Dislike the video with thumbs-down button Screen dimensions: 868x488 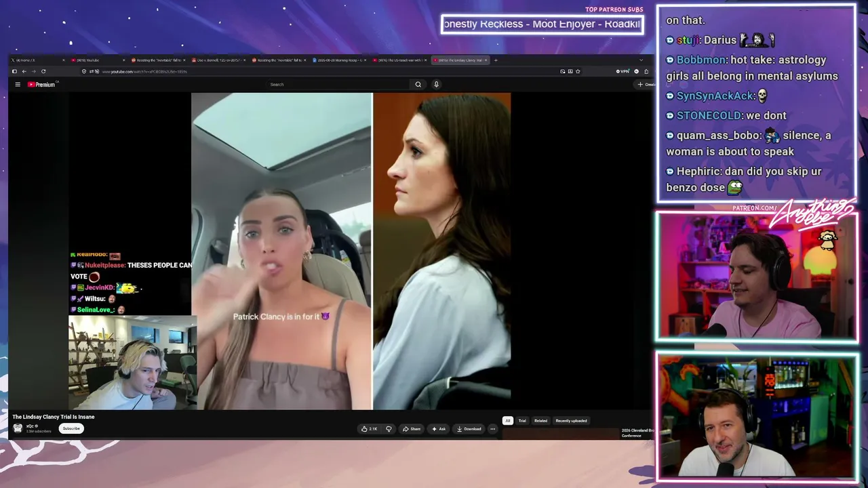pyautogui.click(x=389, y=429)
